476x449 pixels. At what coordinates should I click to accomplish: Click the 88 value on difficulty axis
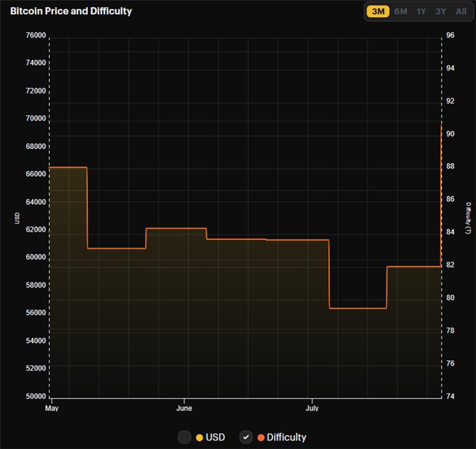click(450, 167)
